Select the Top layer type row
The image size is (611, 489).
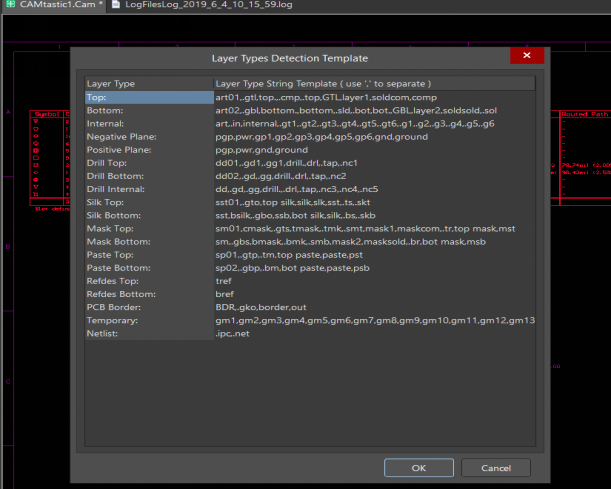coord(147,98)
